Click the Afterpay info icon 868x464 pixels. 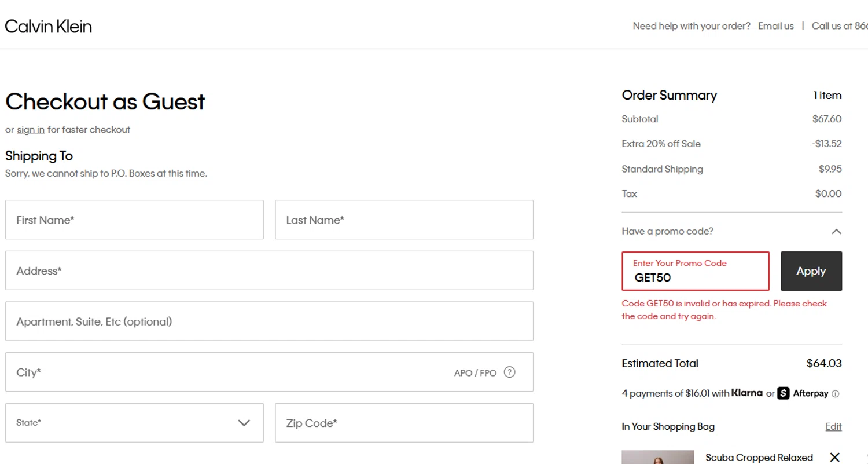[x=835, y=394]
